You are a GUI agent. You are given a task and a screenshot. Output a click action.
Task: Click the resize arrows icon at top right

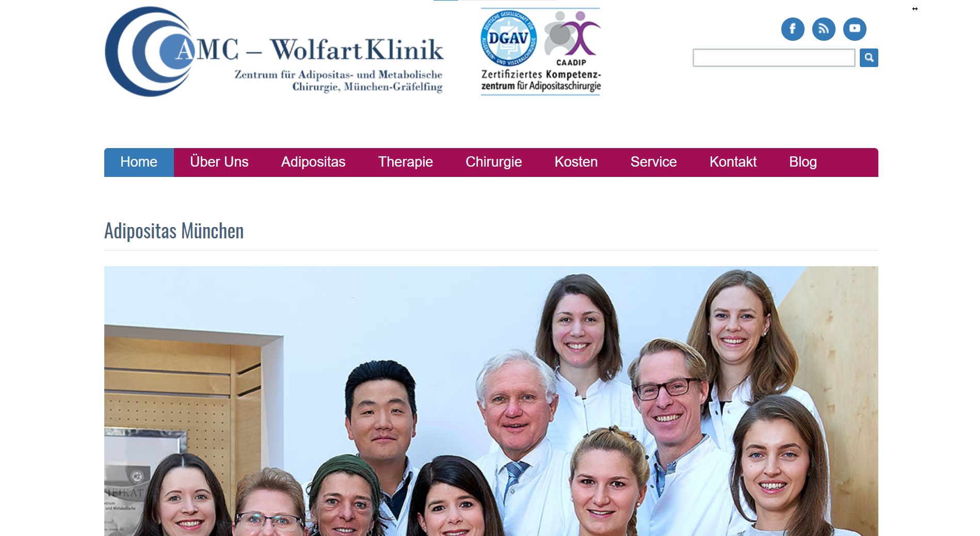[915, 9]
